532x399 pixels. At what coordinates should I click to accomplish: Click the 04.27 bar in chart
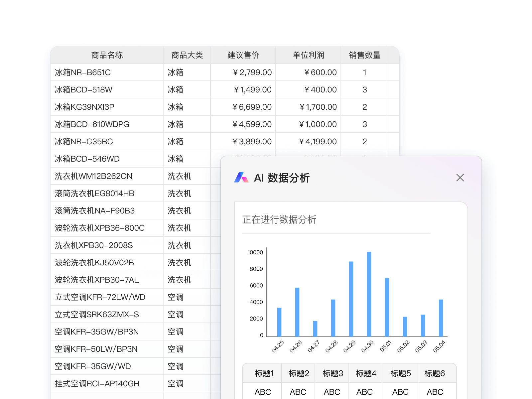pos(315,329)
